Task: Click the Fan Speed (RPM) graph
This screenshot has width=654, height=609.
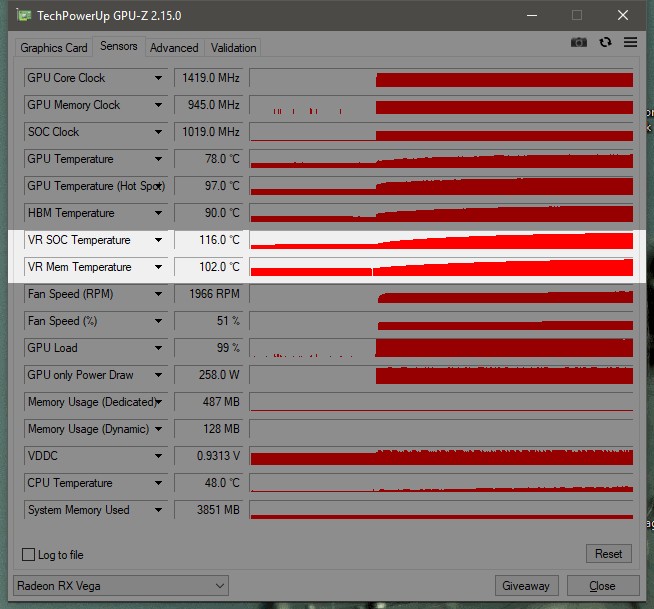Action: (x=441, y=294)
